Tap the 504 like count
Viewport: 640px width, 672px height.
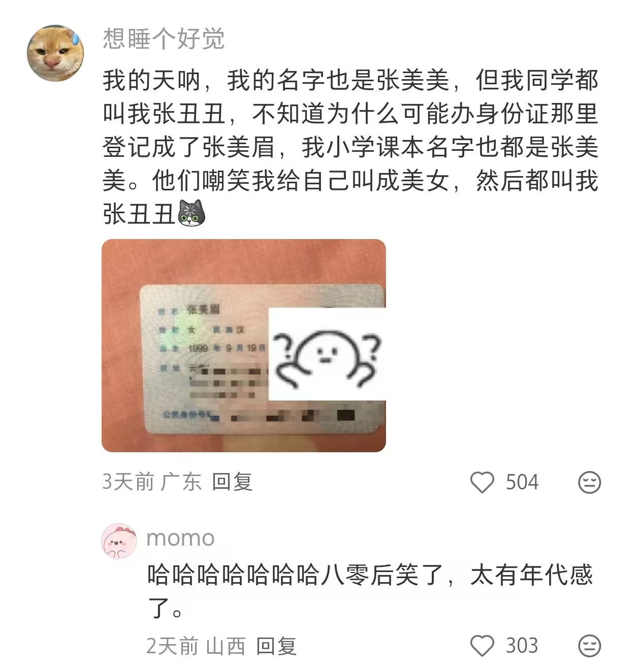[x=522, y=482]
